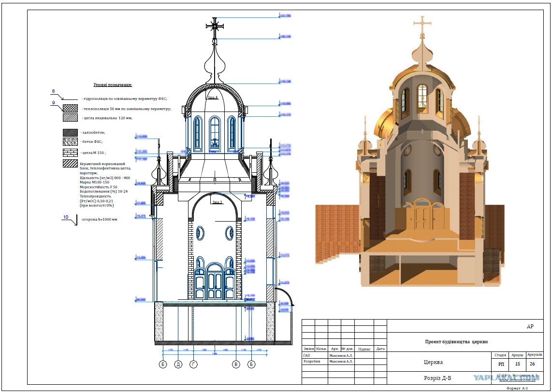Click the 'Зала 1' room label
Screen dimensions: 552x392
pyautogui.click(x=217, y=202)
